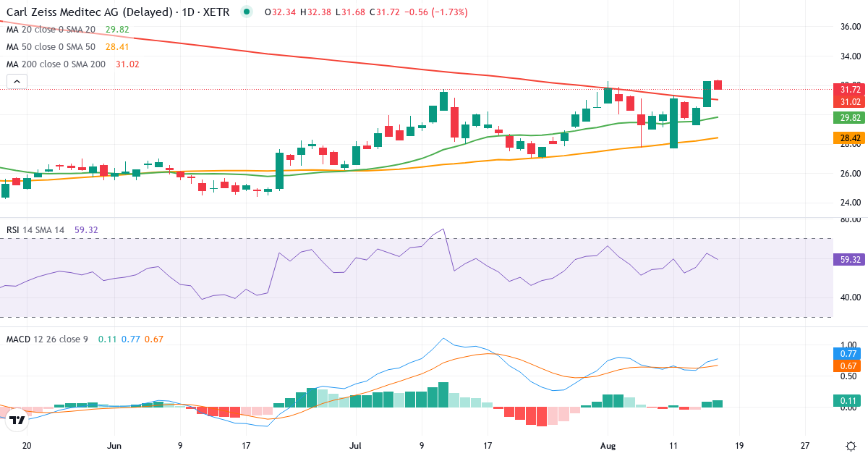Collapse the indicator legend chevron

[17, 82]
